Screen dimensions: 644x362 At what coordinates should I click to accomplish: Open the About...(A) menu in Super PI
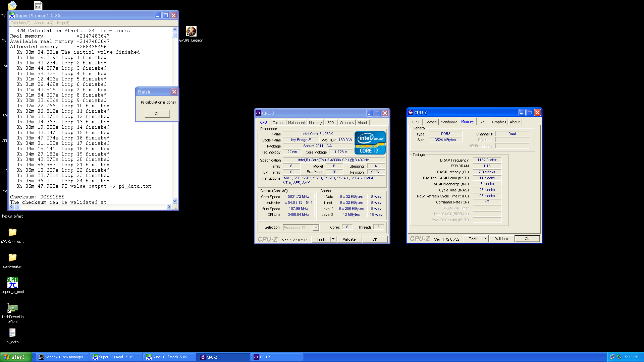pyautogui.click(x=44, y=23)
